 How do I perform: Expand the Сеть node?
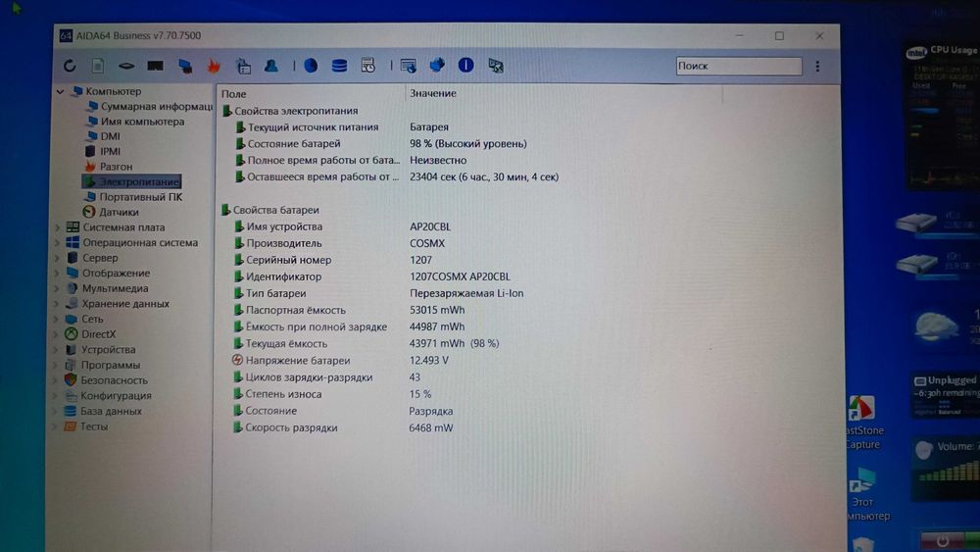(56, 319)
